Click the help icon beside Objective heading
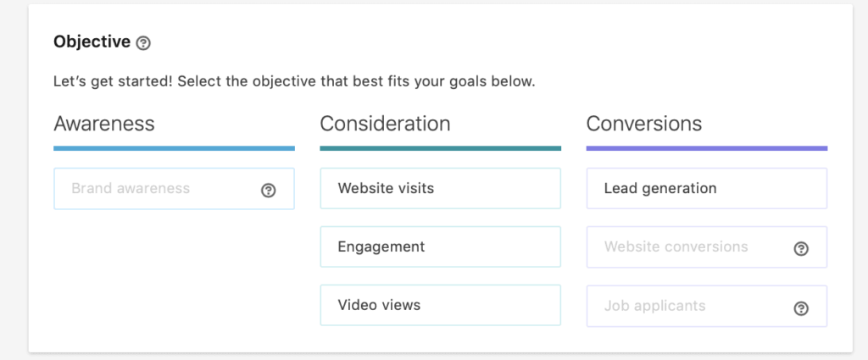868x360 pixels. 143,42
